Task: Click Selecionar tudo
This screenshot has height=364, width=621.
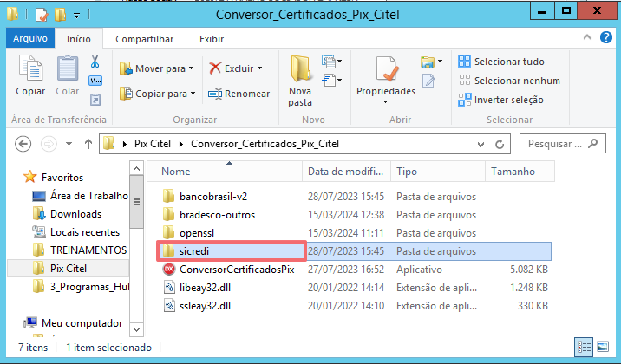Action: [501, 62]
